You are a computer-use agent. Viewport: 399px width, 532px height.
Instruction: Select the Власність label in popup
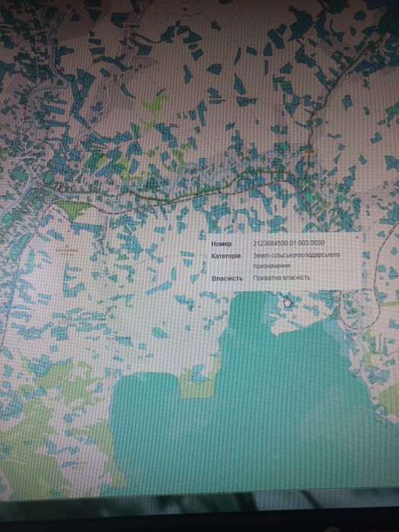(x=227, y=278)
